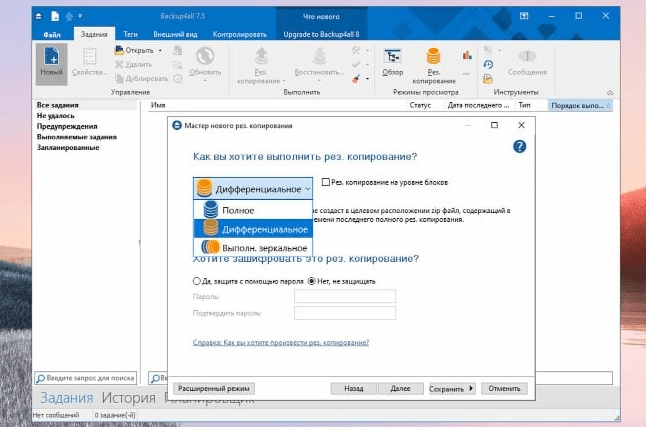
Task: Click the scheduler clock icon in Инструменты
Action: (488, 65)
